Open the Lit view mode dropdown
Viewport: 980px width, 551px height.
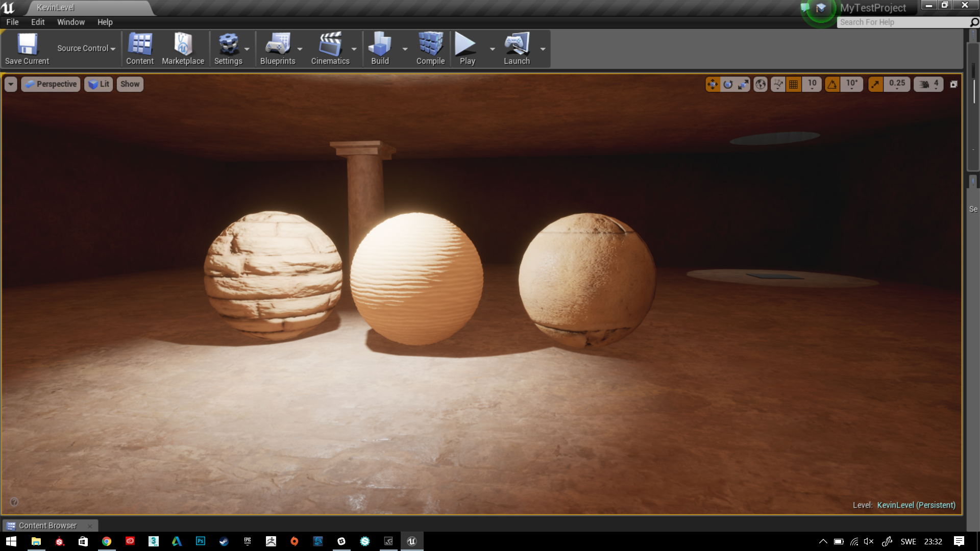tap(98, 84)
